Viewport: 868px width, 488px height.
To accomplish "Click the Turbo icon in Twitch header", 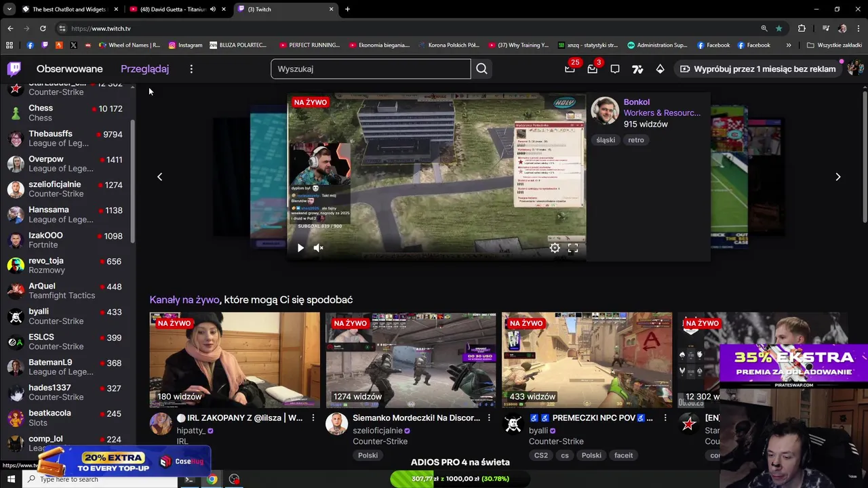I will (637, 69).
